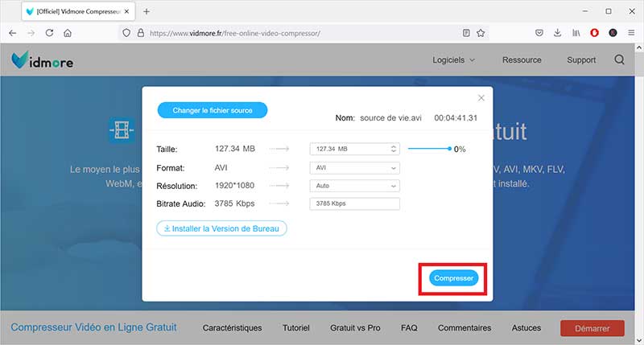The height and width of the screenshot is (345, 644).
Task: Close the compression dialog with the X
Action: pyautogui.click(x=481, y=97)
